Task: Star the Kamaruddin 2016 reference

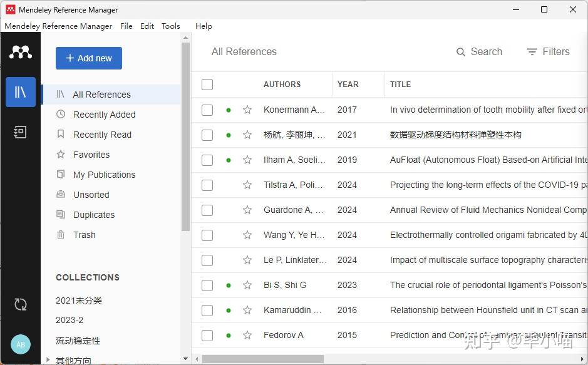Action: pos(247,311)
